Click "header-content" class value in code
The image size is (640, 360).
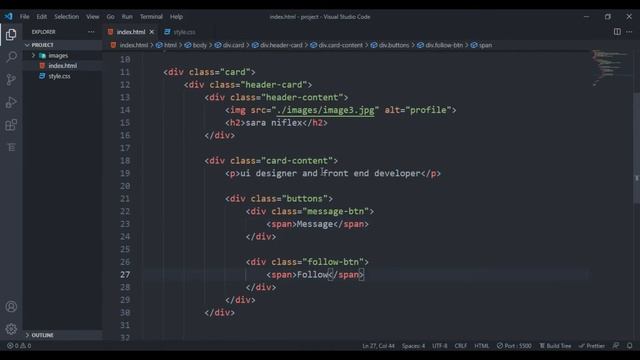(x=302, y=98)
